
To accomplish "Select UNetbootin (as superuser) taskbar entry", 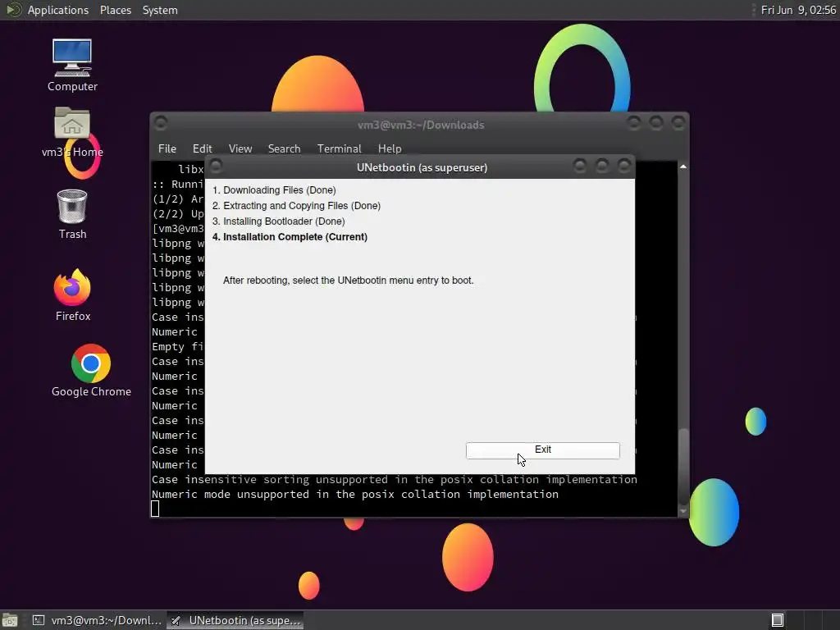I will pos(235,620).
